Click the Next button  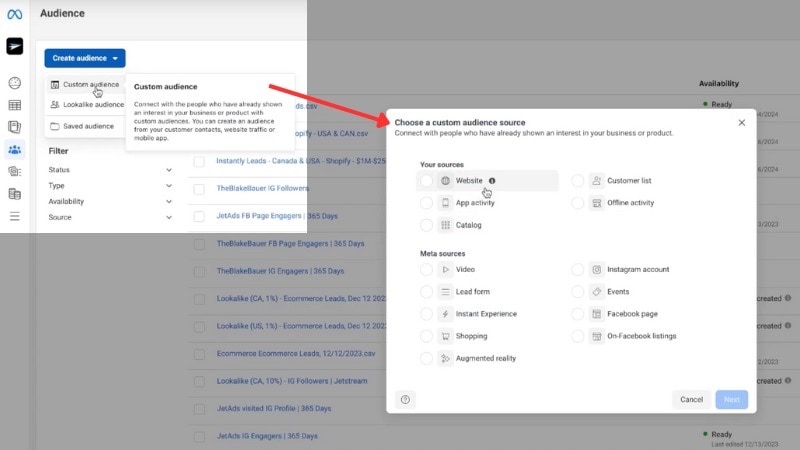pos(732,399)
